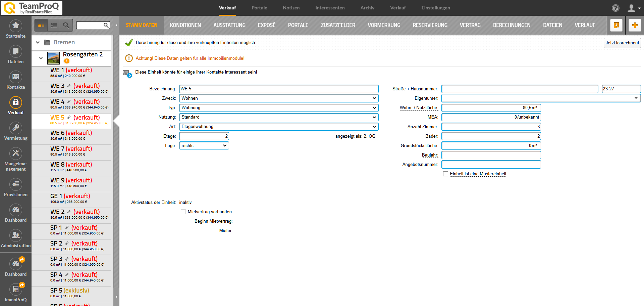Screen dimensions: 644x306
Task: Open the Kontakte sidebar icon
Action: click(x=15, y=77)
